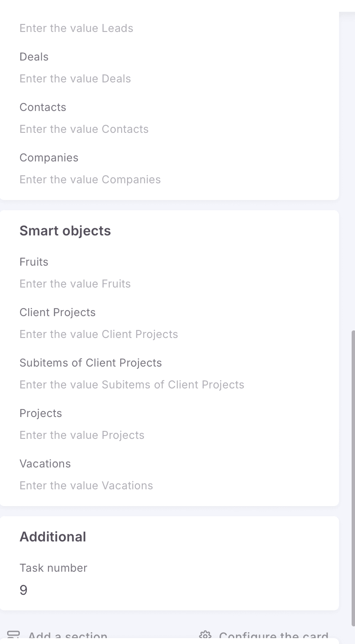Select the 'Enter the value Contacts' field
Screen dimensions: 355x644
click(84, 129)
